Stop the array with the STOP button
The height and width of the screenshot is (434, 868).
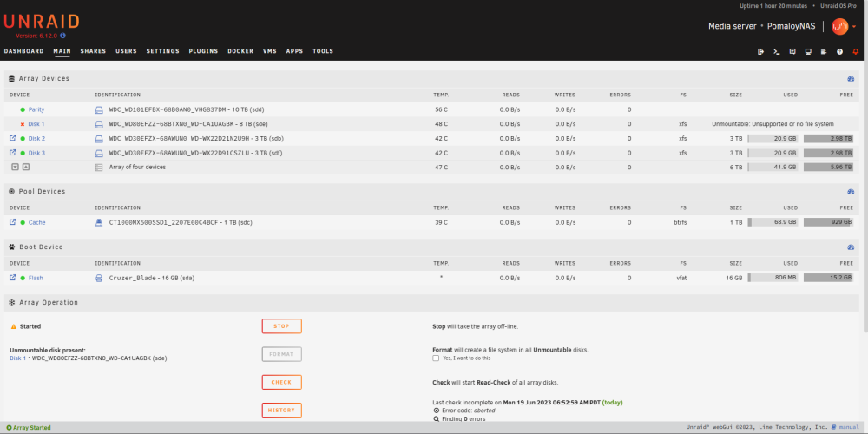(282, 326)
